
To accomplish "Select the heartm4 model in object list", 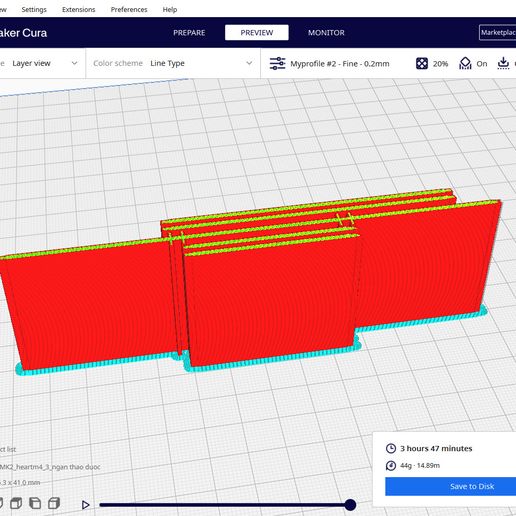I will point(50,467).
